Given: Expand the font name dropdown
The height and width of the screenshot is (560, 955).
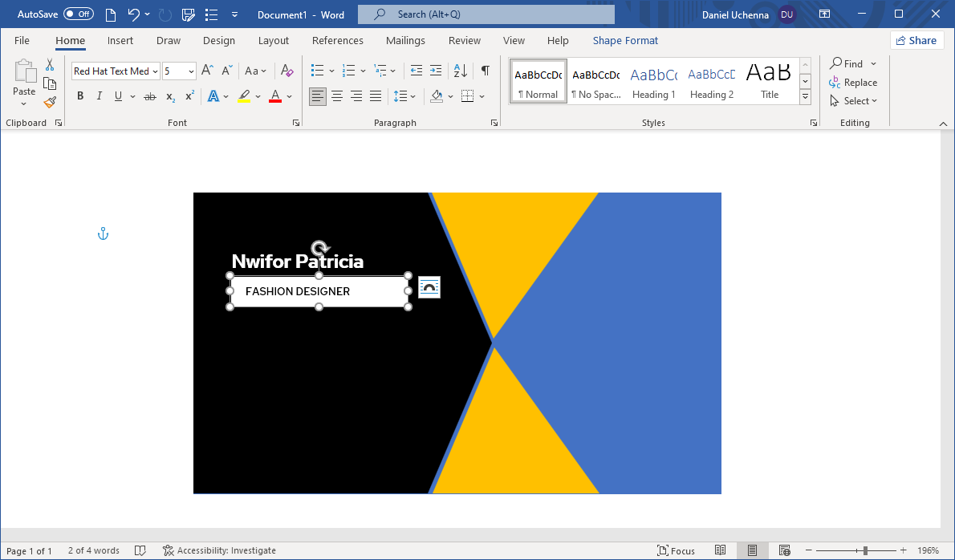Looking at the screenshot, I should click(x=156, y=71).
